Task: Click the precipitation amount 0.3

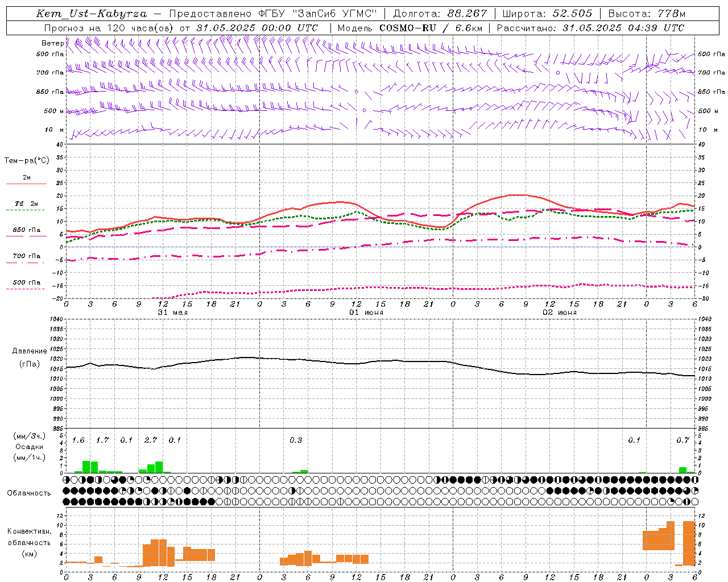Action: (296, 440)
